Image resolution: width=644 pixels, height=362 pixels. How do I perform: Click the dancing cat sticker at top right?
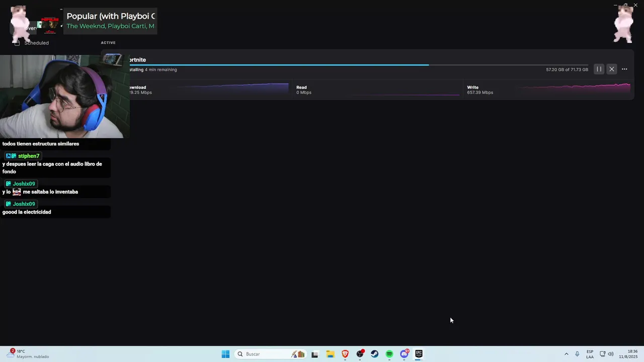pos(623,24)
